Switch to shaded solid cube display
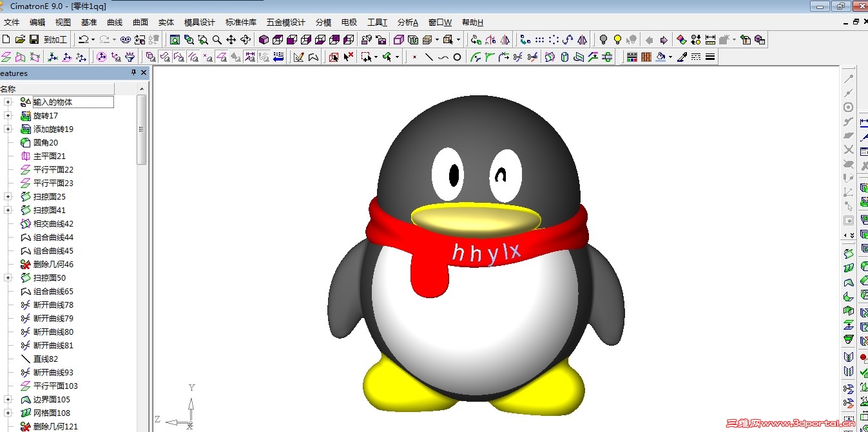Viewport: 868px width, 432px height. 264,39
